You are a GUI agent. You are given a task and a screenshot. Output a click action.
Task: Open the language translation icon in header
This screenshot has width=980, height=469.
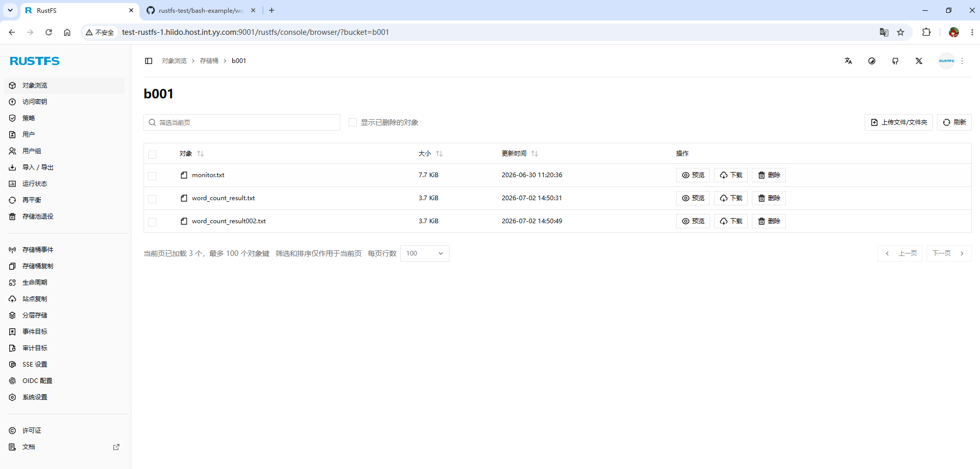click(848, 61)
